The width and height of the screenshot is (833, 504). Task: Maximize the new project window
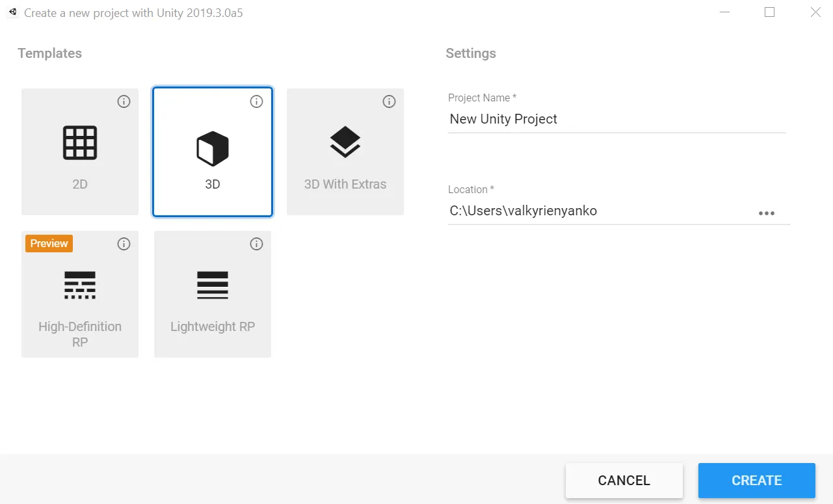click(770, 12)
